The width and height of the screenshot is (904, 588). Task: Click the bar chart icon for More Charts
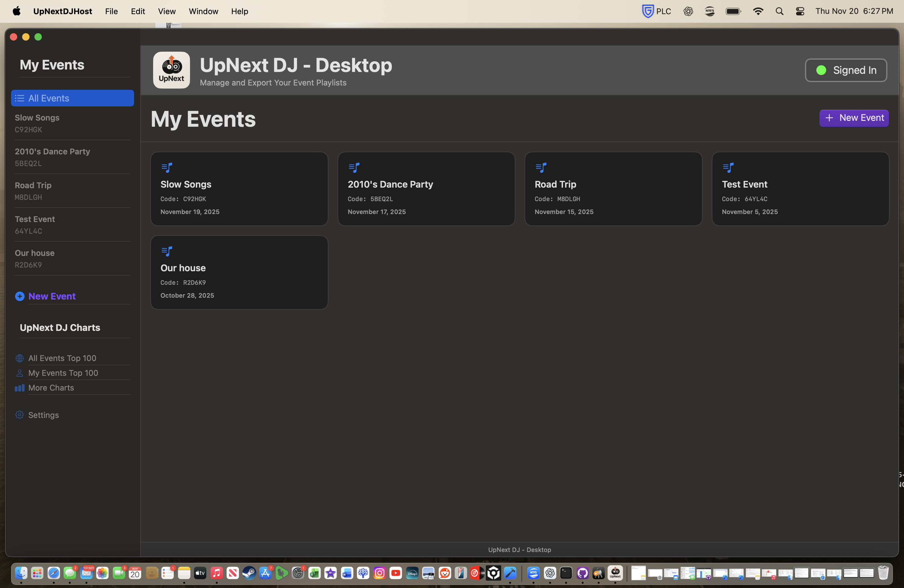[x=19, y=388]
